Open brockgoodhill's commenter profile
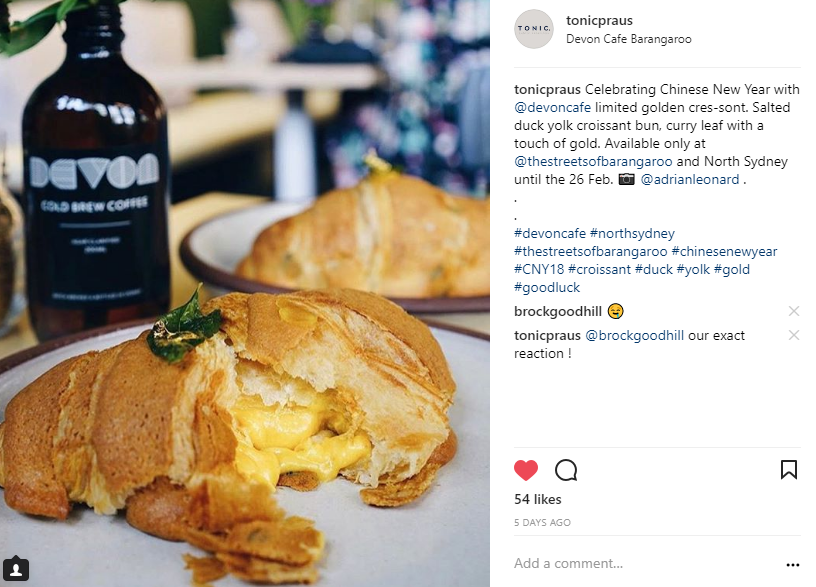Viewport: 816px width, 587px height. coord(557,311)
